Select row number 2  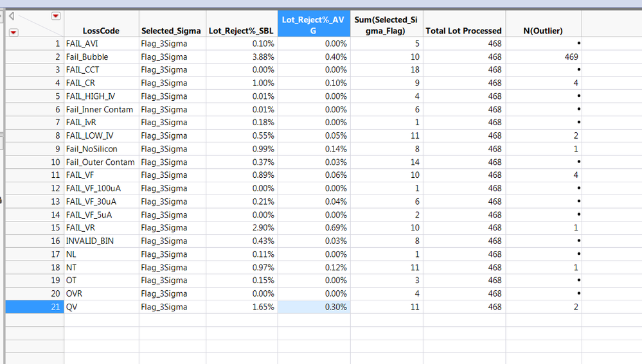click(x=35, y=56)
